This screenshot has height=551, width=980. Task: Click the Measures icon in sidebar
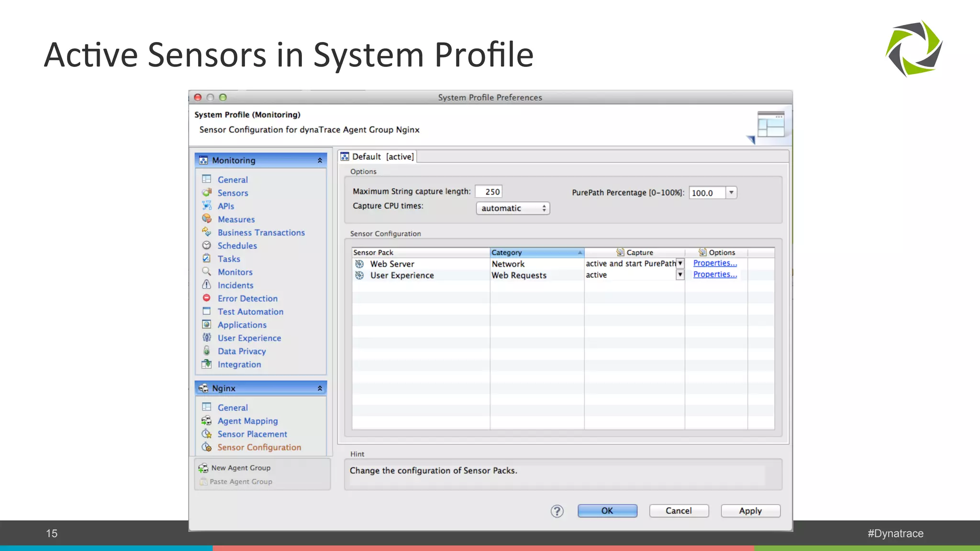click(207, 219)
